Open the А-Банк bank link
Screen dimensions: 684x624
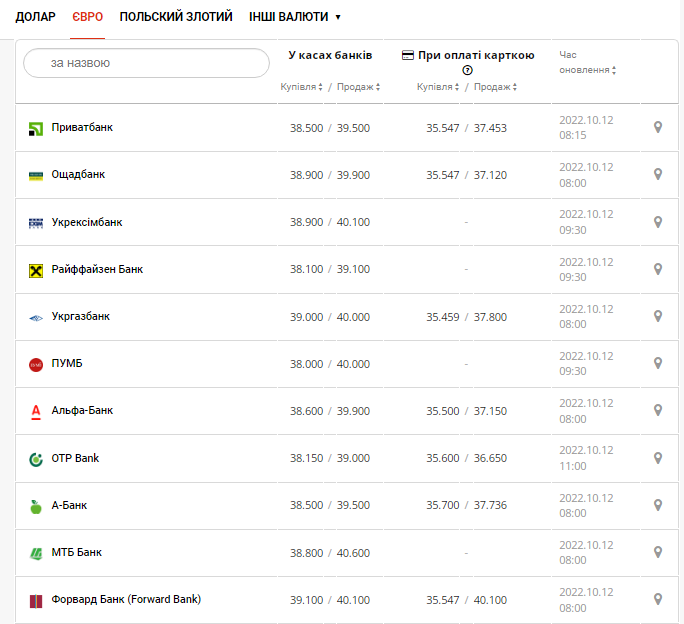[x=69, y=505]
